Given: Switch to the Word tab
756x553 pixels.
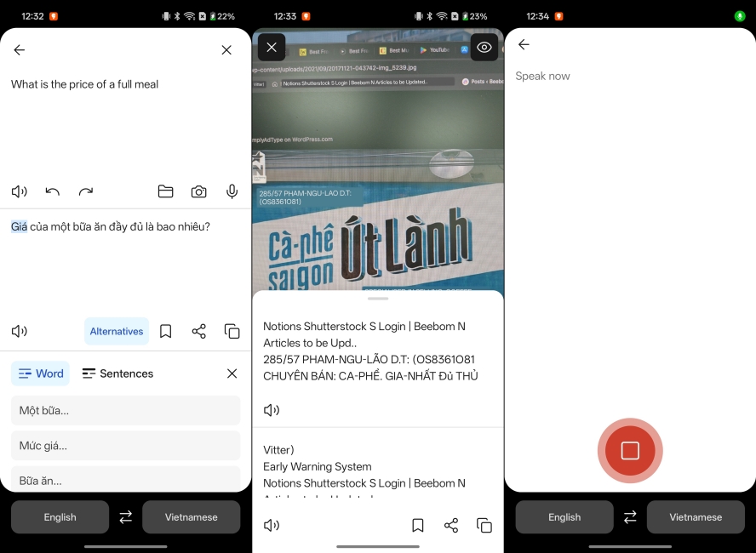Looking at the screenshot, I should click(x=40, y=373).
